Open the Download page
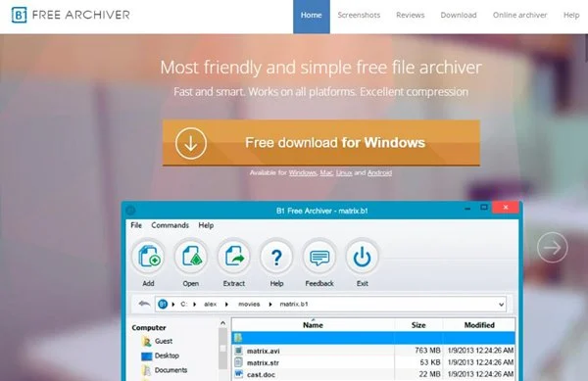 459,15
